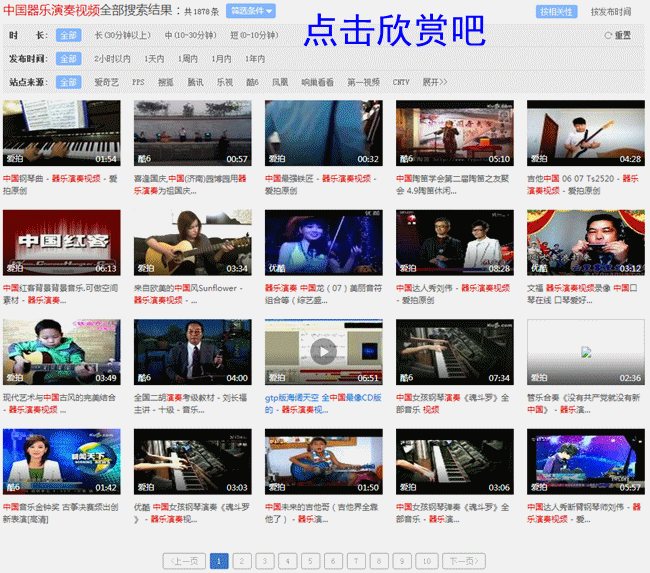Screen dimensions: 650x573
Task: Open the 4:28 guitar video thumbnail
Action: (x=585, y=132)
